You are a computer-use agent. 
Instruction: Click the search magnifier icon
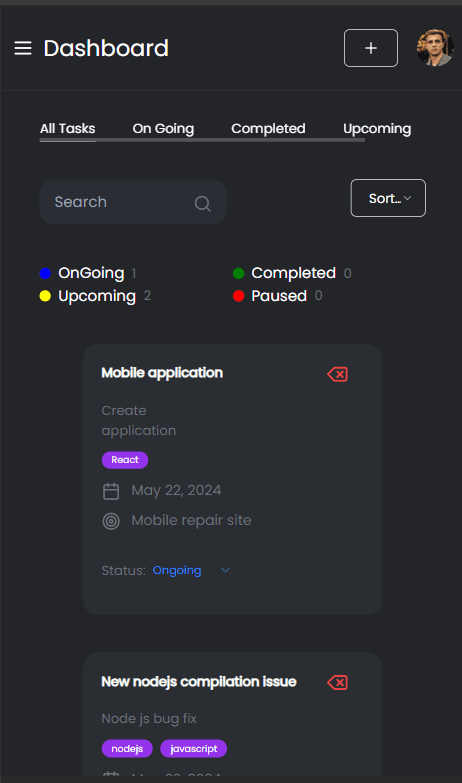tap(202, 203)
